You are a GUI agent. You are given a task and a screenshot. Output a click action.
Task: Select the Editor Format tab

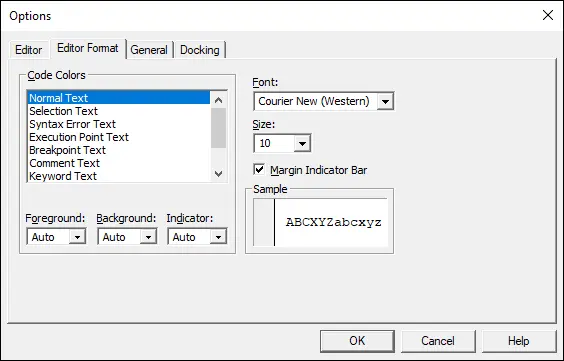point(88,48)
